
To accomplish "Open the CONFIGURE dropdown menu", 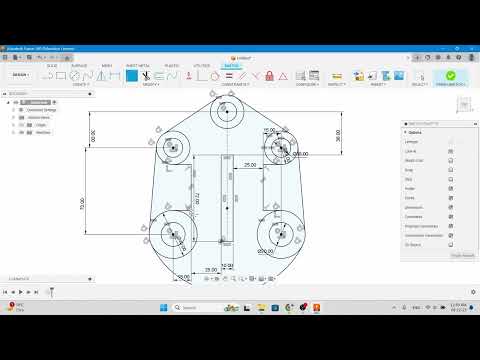I will [307, 85].
